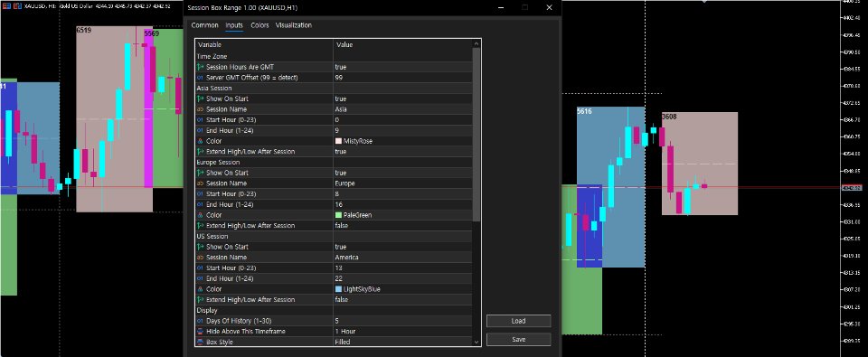868x357 pixels.
Task: Click the Save button
Action: (x=519, y=339)
